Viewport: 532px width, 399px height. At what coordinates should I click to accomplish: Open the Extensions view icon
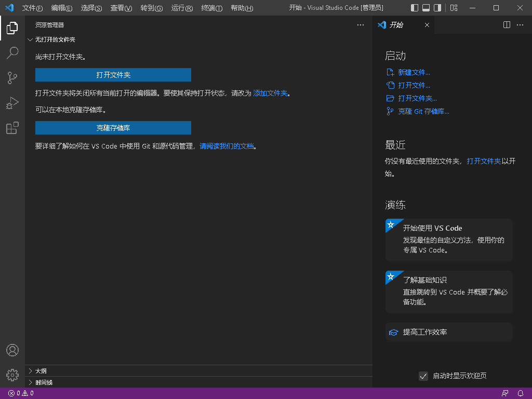tap(12, 128)
